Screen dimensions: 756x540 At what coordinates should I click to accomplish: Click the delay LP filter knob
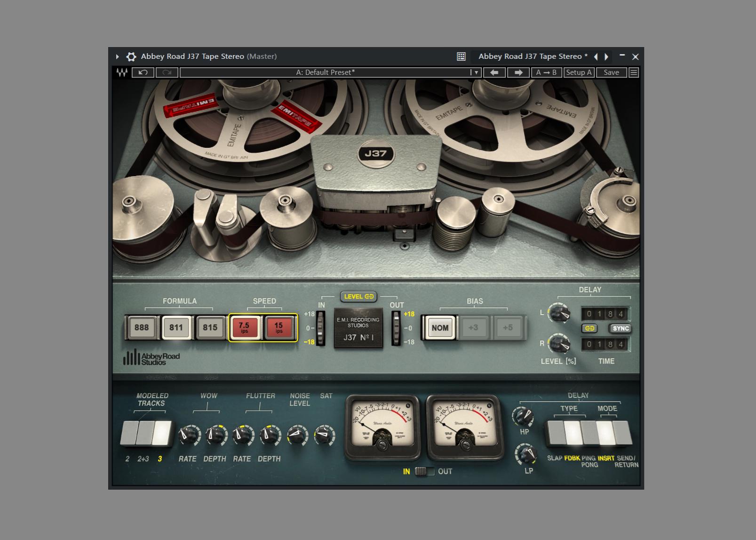coord(525,454)
